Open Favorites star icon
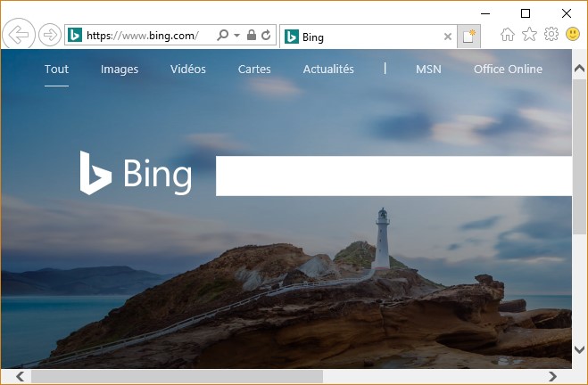 [x=529, y=35]
